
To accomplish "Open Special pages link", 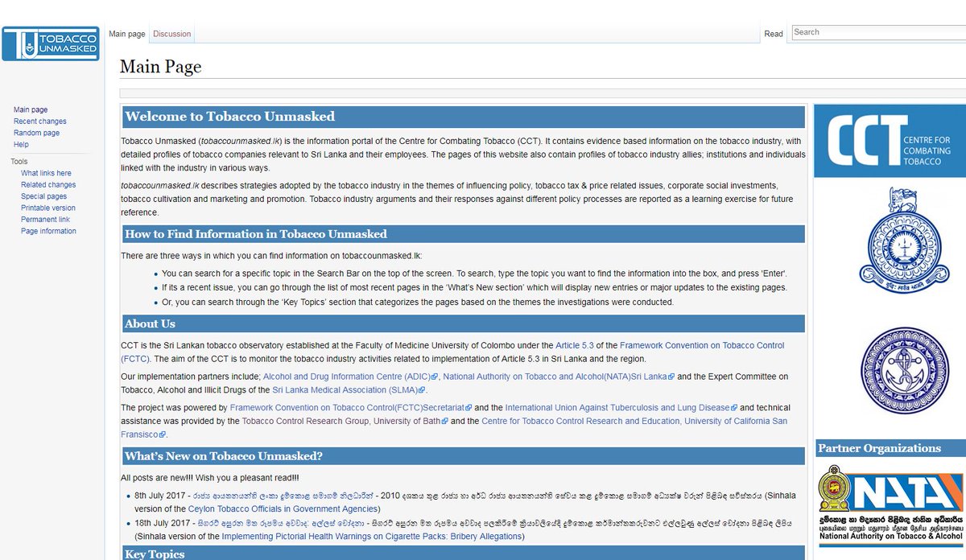I will pyautogui.click(x=43, y=196).
